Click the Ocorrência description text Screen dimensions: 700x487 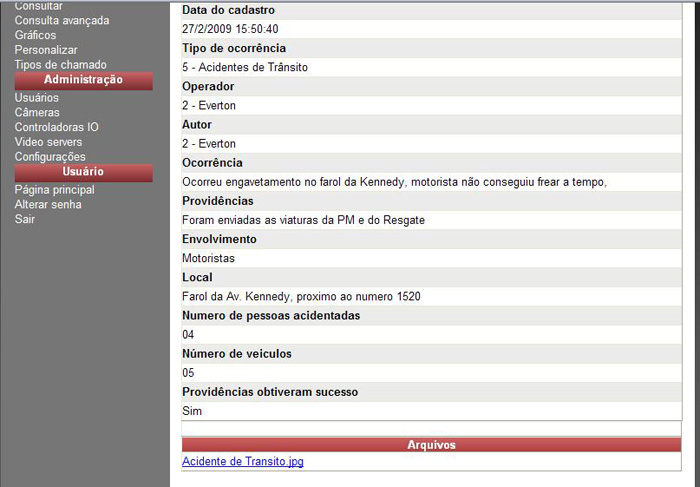[395, 182]
